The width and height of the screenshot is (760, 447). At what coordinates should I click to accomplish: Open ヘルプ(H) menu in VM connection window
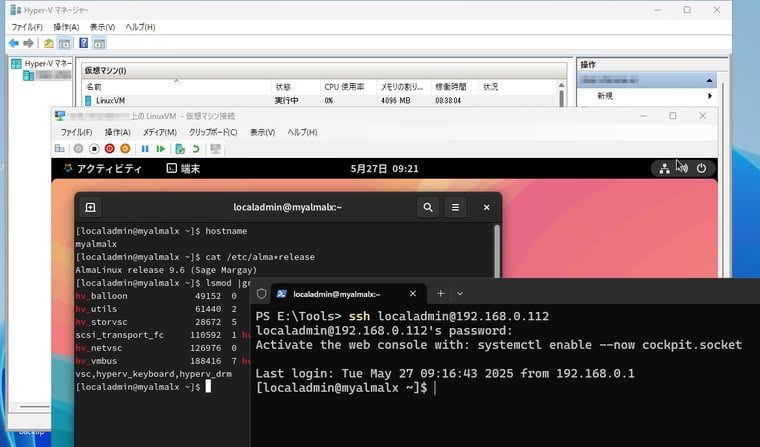point(302,132)
